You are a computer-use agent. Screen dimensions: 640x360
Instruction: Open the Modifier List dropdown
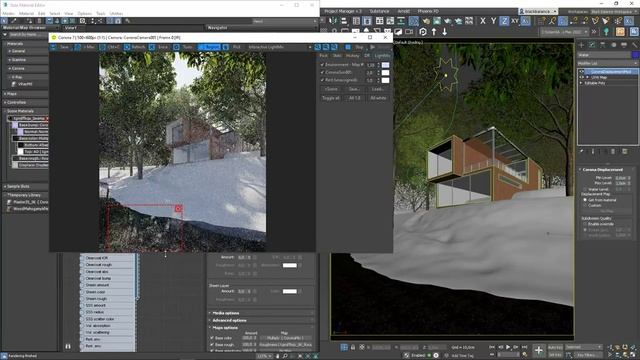pyautogui.click(x=607, y=64)
